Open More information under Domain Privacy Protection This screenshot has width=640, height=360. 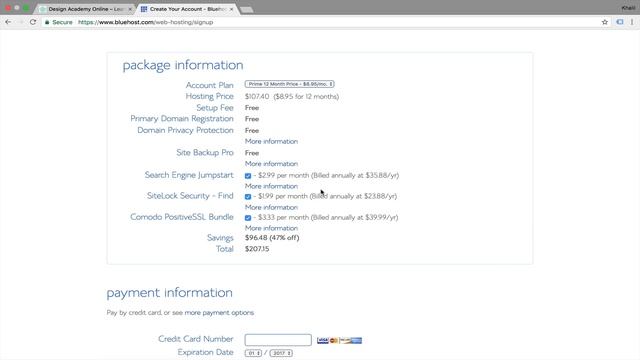click(x=271, y=142)
